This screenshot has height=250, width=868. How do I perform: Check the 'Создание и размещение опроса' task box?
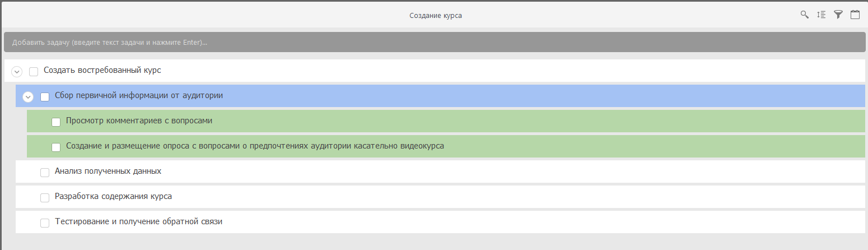56,147
